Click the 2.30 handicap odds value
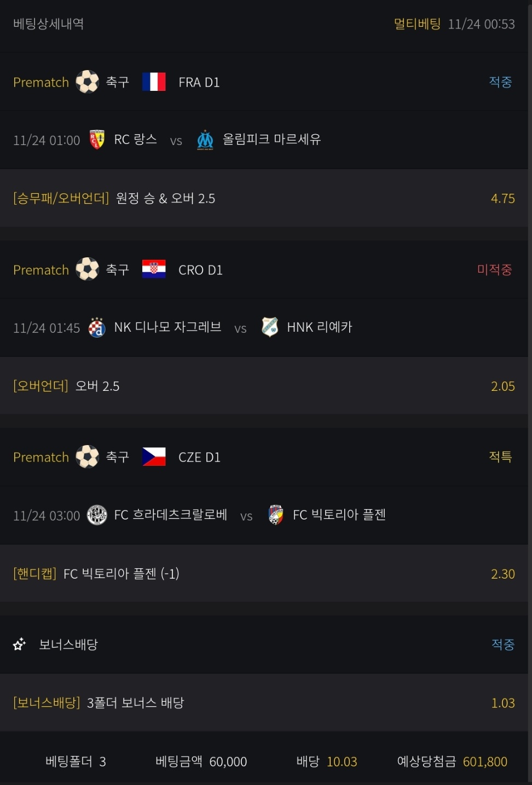The height and width of the screenshot is (785, 532). click(502, 574)
